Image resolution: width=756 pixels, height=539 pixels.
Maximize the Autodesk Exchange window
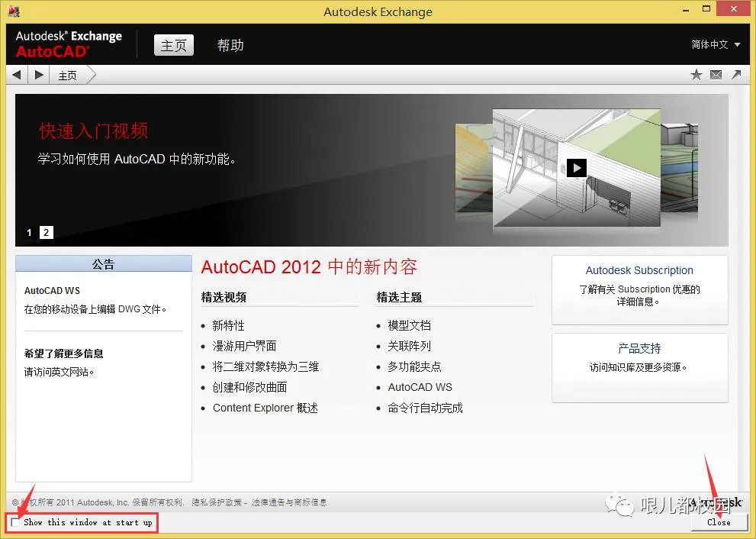point(706,9)
